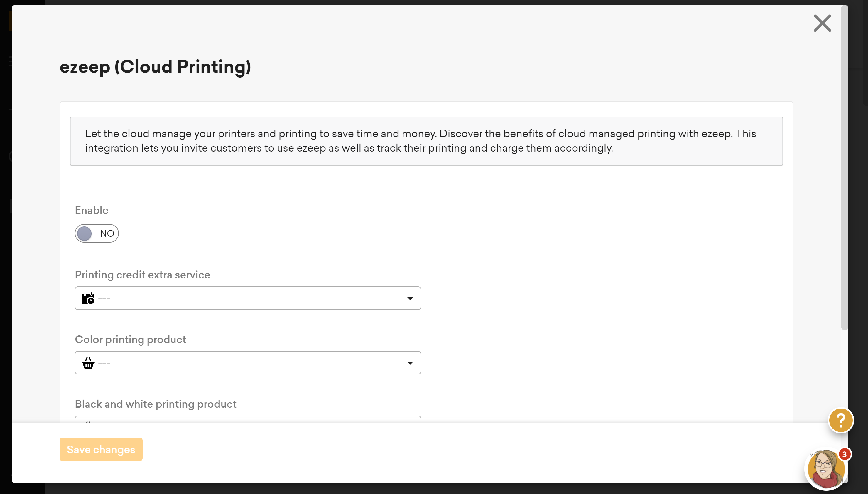This screenshot has width=868, height=494.
Task: Click the Color printing product label
Action: 131,339
